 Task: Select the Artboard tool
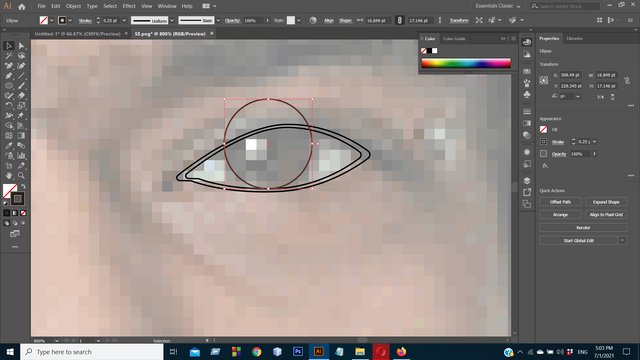point(9,166)
